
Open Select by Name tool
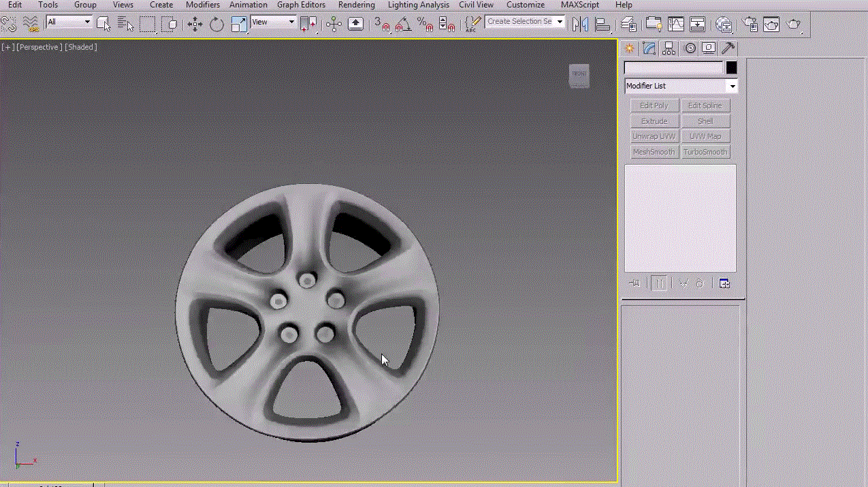[125, 25]
